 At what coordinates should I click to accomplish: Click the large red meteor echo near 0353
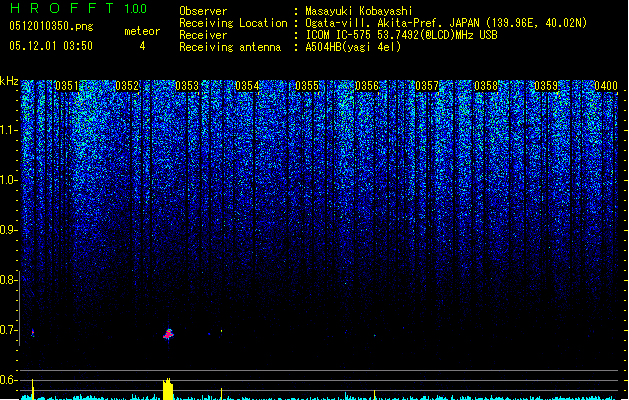click(168, 334)
